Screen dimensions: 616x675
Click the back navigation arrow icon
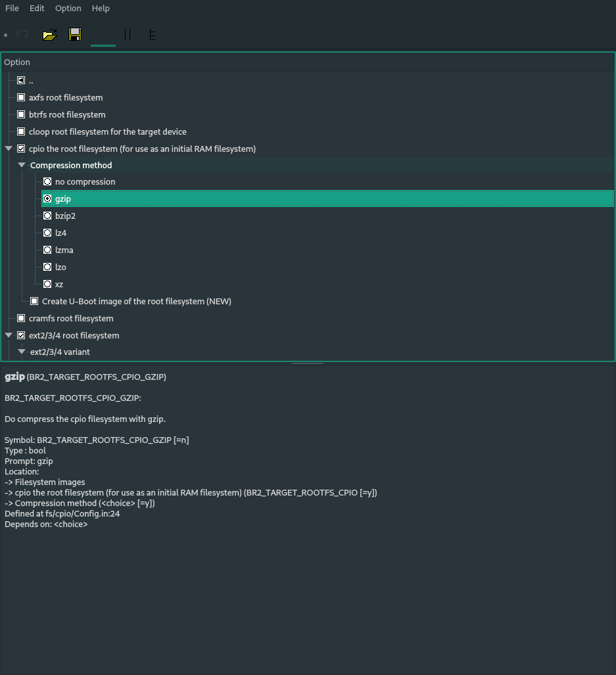coord(23,34)
